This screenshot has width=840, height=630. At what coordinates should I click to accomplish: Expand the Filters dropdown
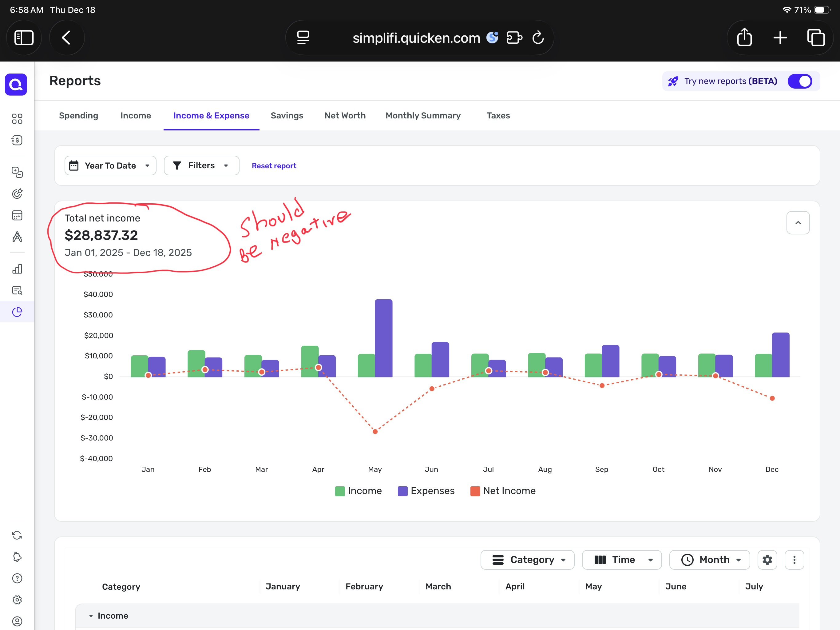pos(201,166)
